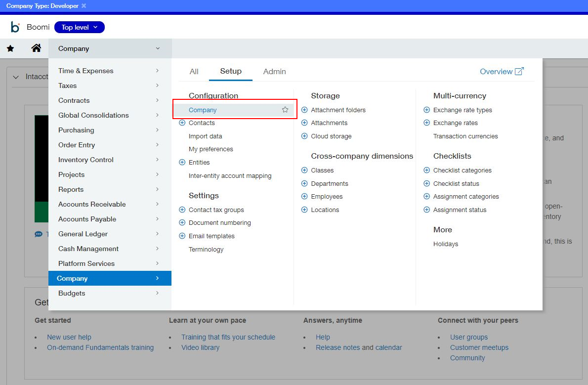588x385 pixels.
Task: Go to the Home icon
Action: click(x=36, y=48)
